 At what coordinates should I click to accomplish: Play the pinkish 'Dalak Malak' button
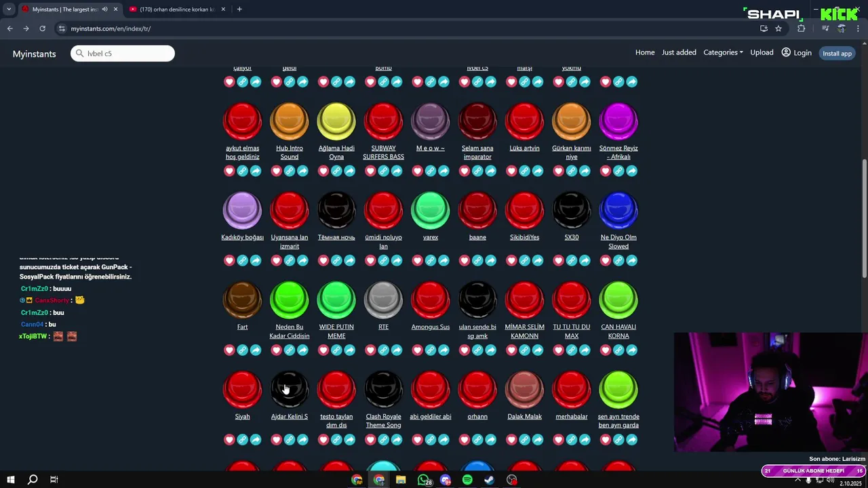524,390
